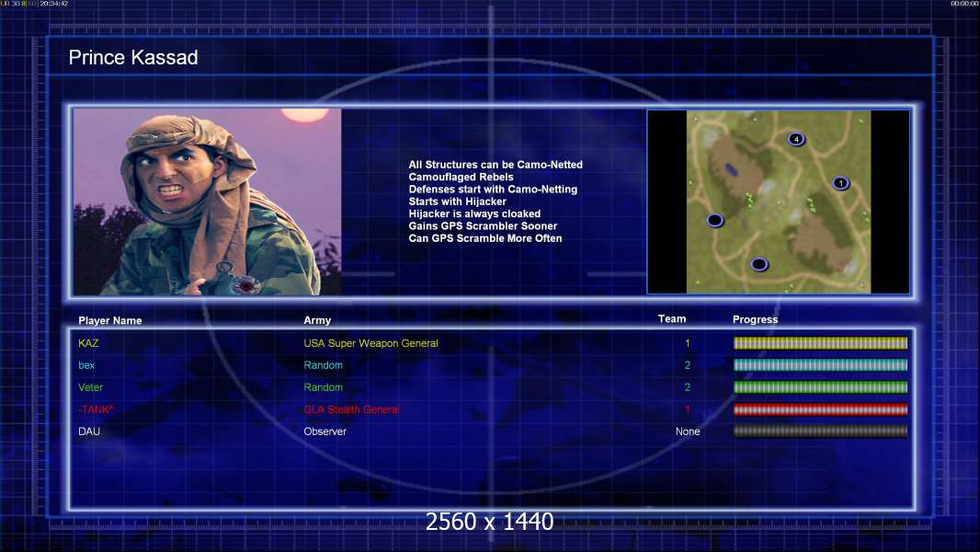This screenshot has width=980, height=552.
Task: Click player name 'DAU'
Action: pos(89,431)
